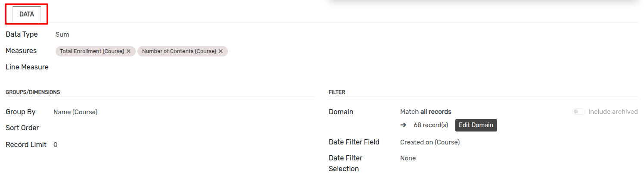
Task: Click the Domain field label
Action: pos(341,112)
